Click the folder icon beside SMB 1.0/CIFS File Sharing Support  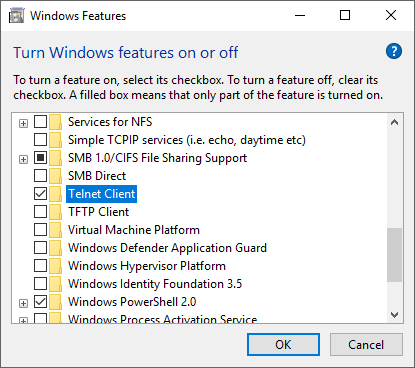coord(55,158)
